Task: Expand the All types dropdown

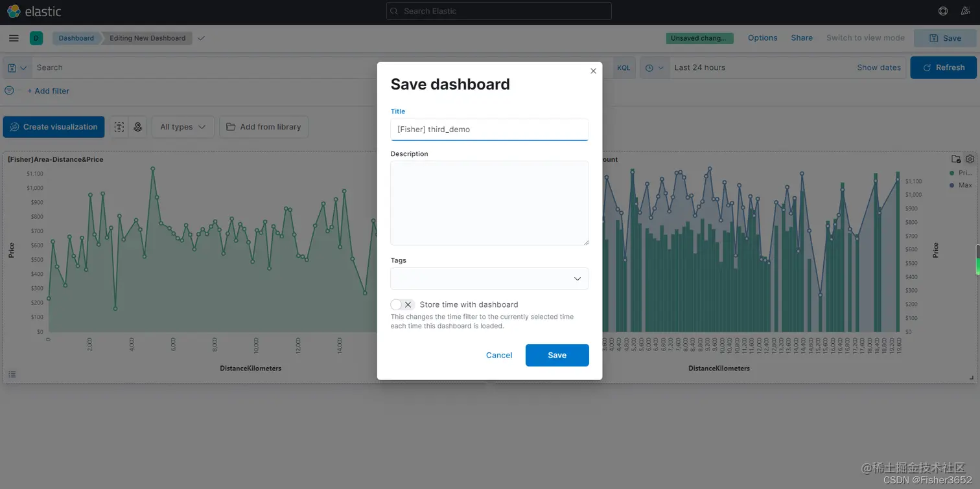Action: [183, 127]
